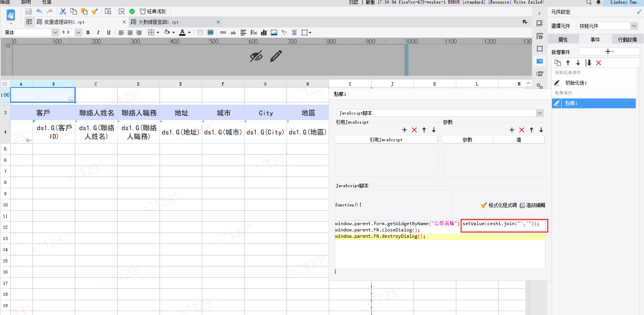644x315 pixels.
Task: Align cell text left
Action: [x=122, y=33]
